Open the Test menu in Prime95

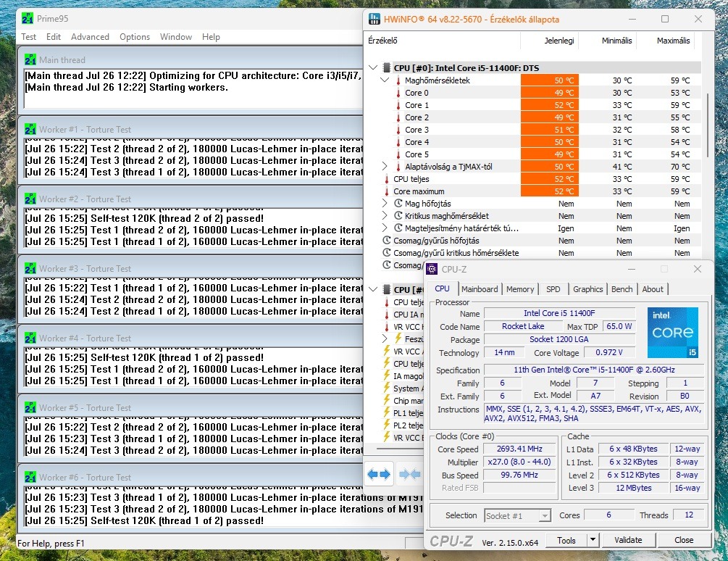(28, 37)
